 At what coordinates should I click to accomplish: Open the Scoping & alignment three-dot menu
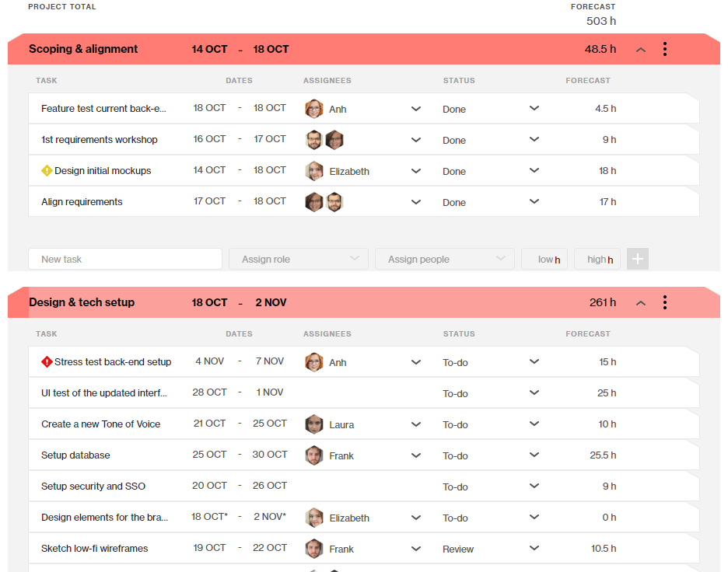[x=664, y=49]
